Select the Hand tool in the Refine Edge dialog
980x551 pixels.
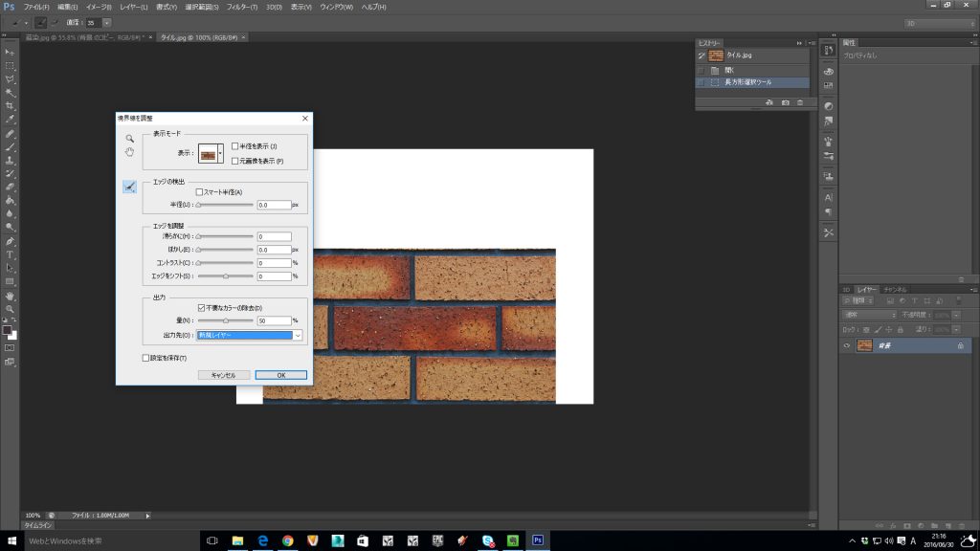pyautogui.click(x=129, y=152)
